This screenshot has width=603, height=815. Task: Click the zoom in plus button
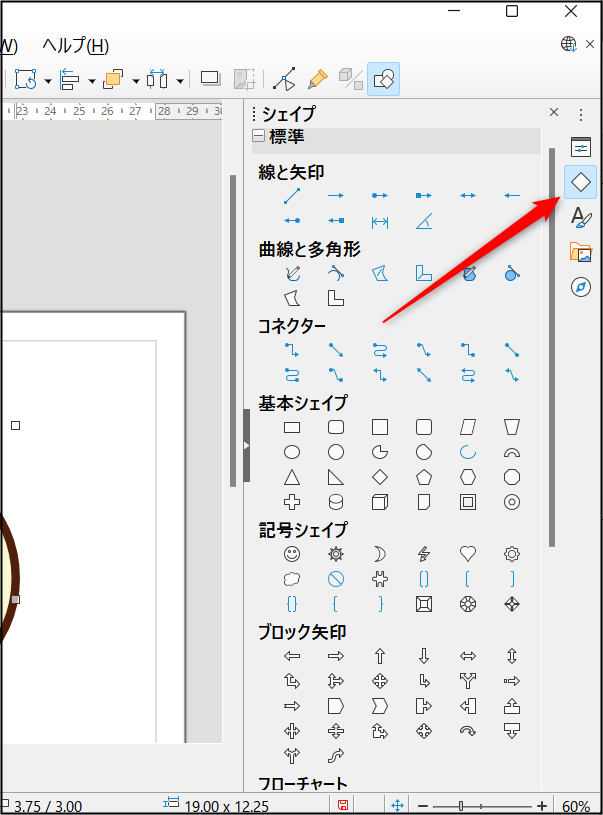tap(542, 806)
